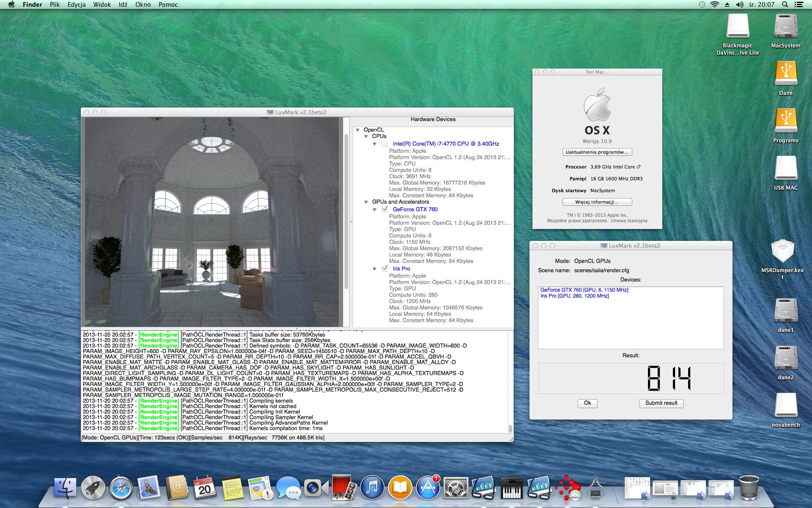
Task: Open iTunes from the Dock
Action: click(372, 488)
